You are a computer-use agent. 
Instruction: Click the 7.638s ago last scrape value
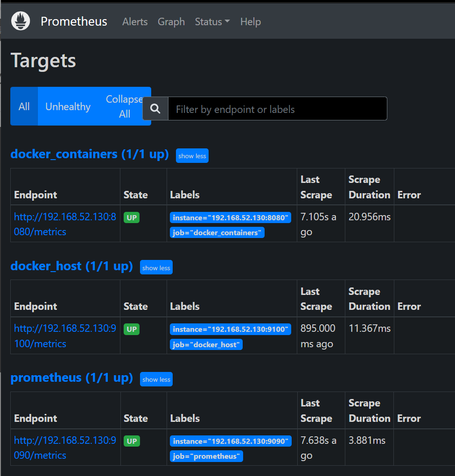(318, 448)
